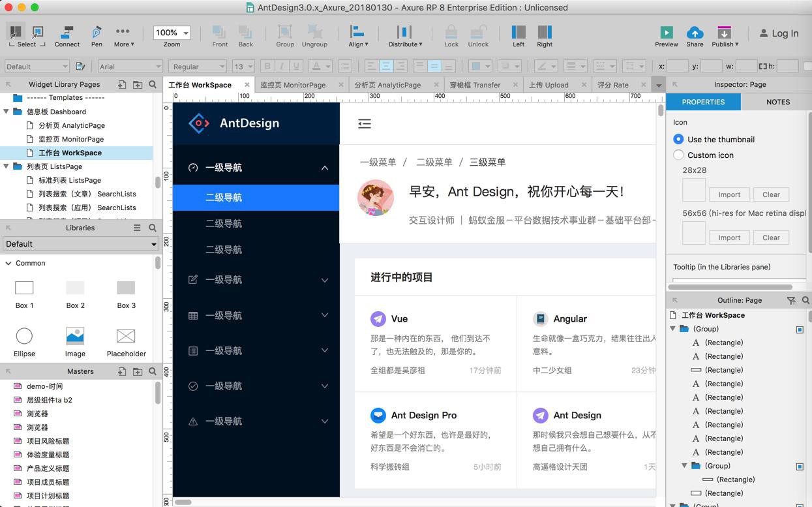
Task: Collapse the Common library section
Action: [8, 263]
